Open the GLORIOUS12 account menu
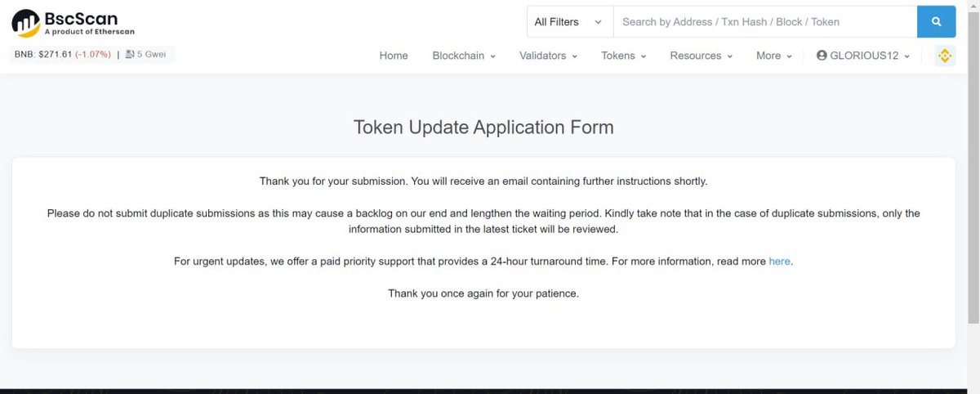Screen dimensions: 980x394 [863, 56]
